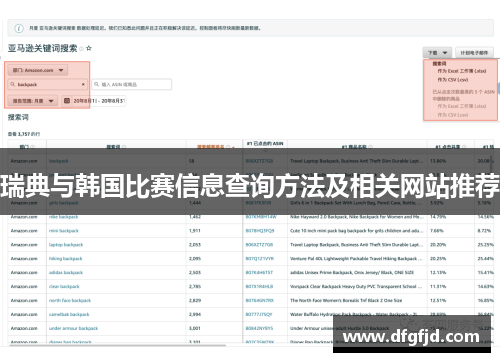Viewport: 500px width, 362px height.
Task: Click the 计划电子邮件 button
Action: tap(474, 53)
